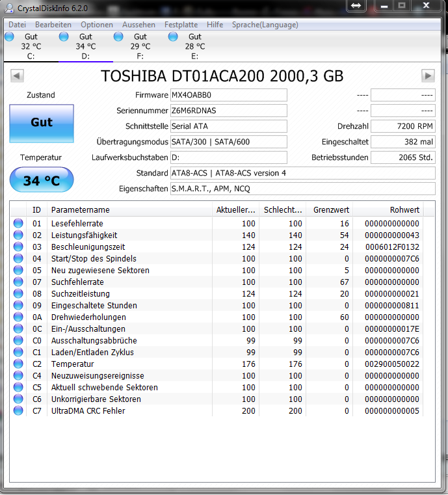
Task: Click the Drehzahl field 7200 RPM
Action: [x=403, y=126]
